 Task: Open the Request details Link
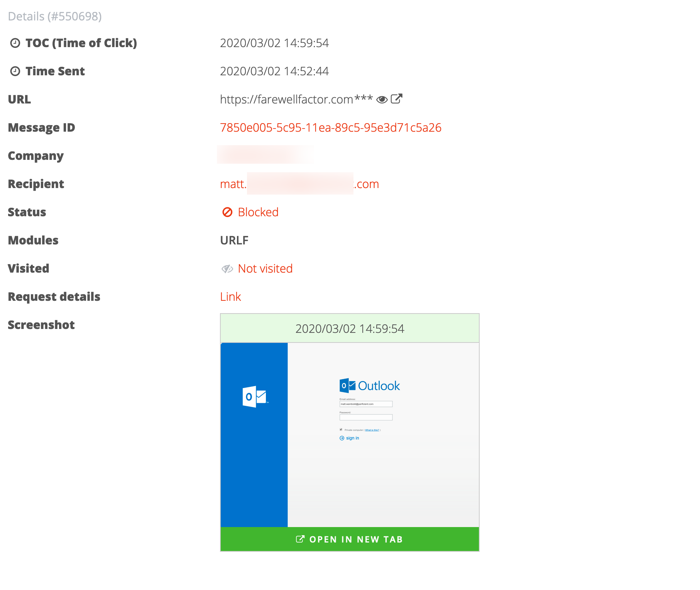click(230, 297)
